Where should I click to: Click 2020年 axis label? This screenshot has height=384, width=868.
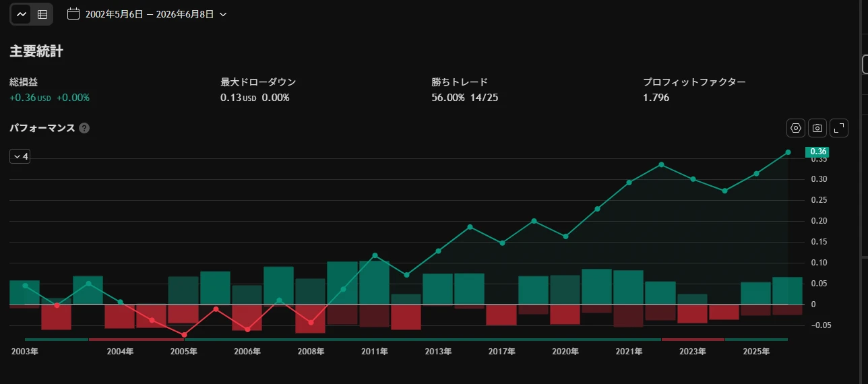click(x=565, y=352)
